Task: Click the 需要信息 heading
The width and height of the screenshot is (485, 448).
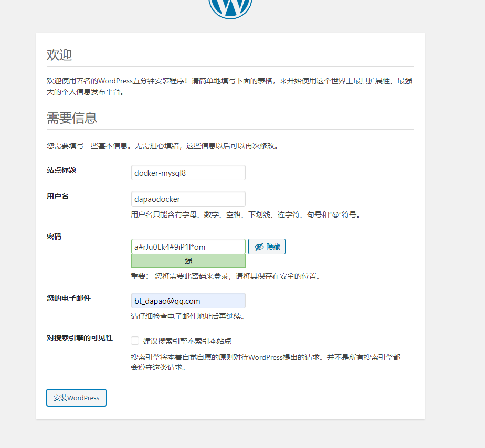Action: (72, 118)
